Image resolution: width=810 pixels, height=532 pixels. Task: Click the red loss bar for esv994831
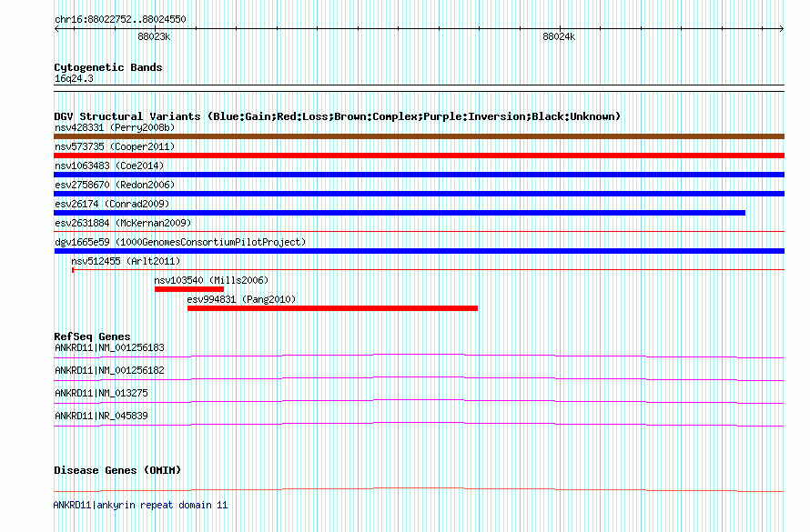[x=333, y=308]
